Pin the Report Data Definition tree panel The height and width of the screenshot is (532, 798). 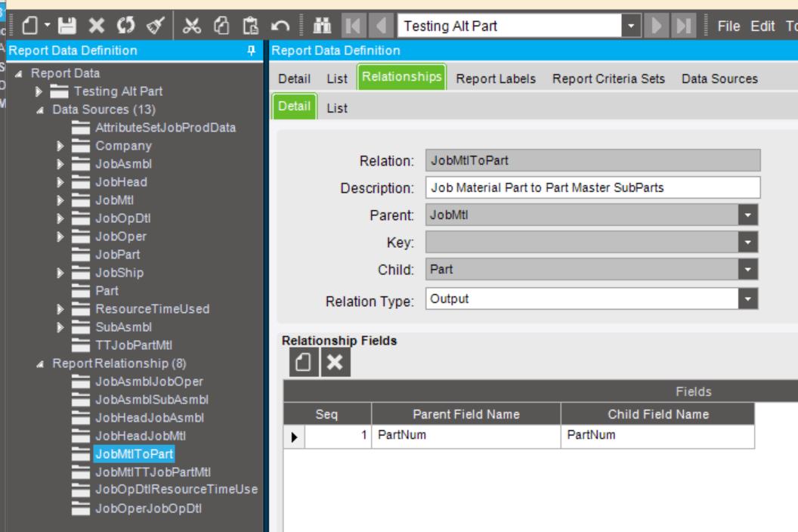[x=251, y=51]
